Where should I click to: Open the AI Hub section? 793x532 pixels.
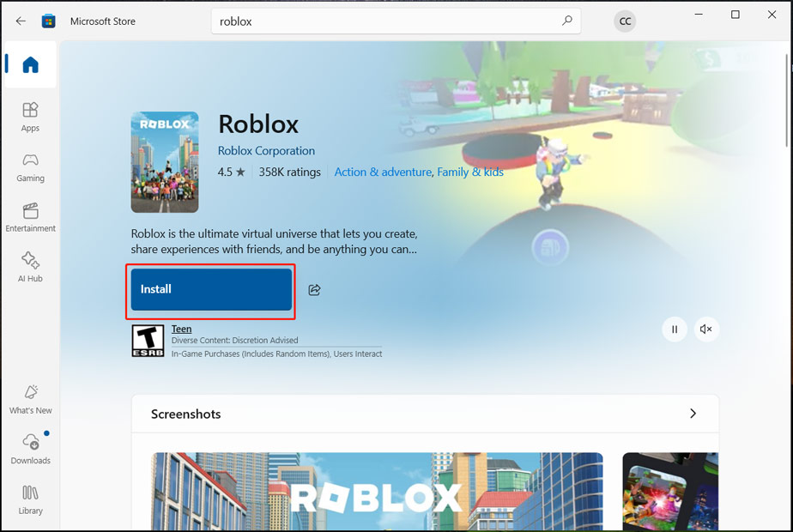(x=30, y=268)
